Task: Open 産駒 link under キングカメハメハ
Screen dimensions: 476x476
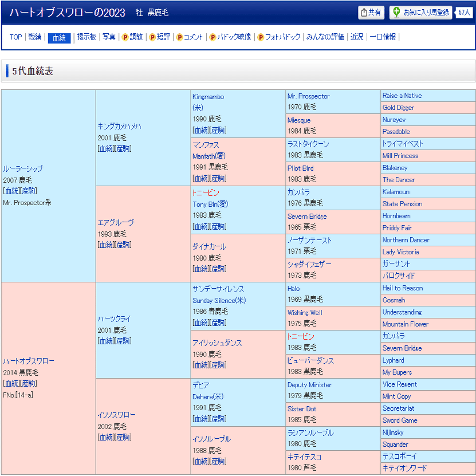Action: [123, 148]
